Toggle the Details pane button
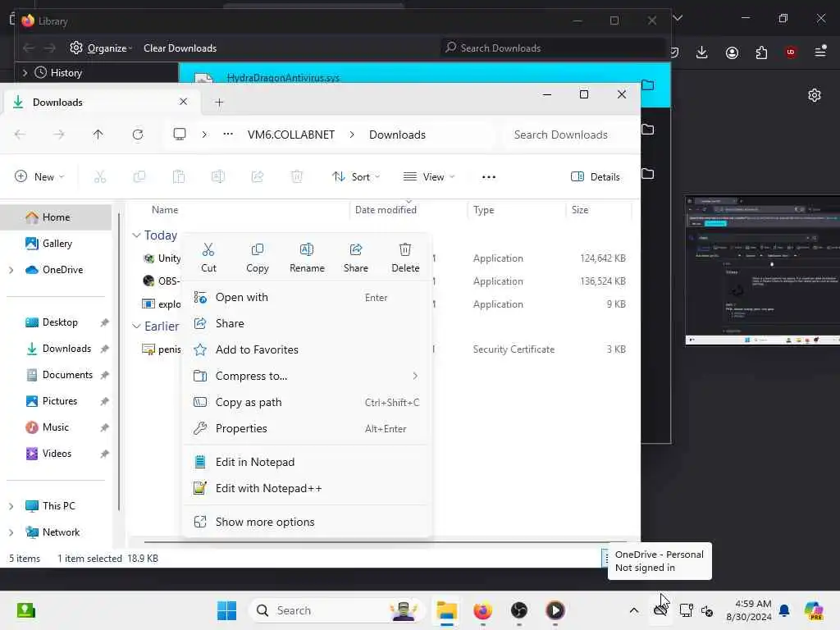 pos(596,177)
